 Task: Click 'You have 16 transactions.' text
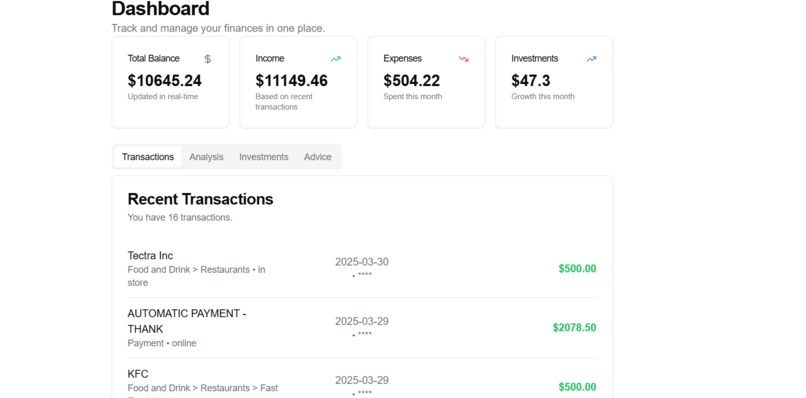180,218
